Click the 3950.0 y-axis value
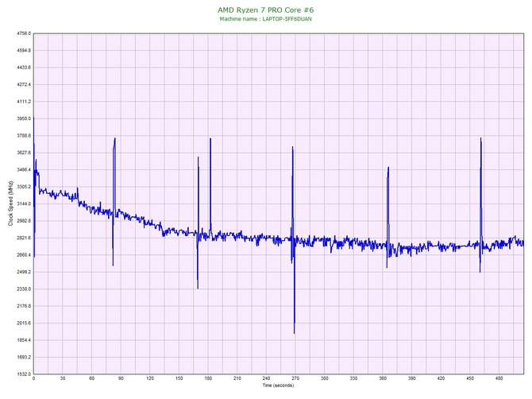Viewport: 532px width, 399px height. click(x=24, y=118)
